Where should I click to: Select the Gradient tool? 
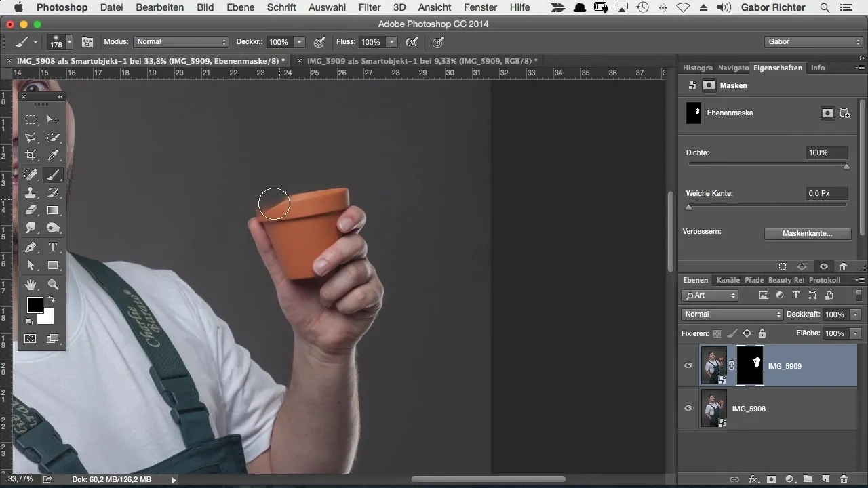[53, 210]
